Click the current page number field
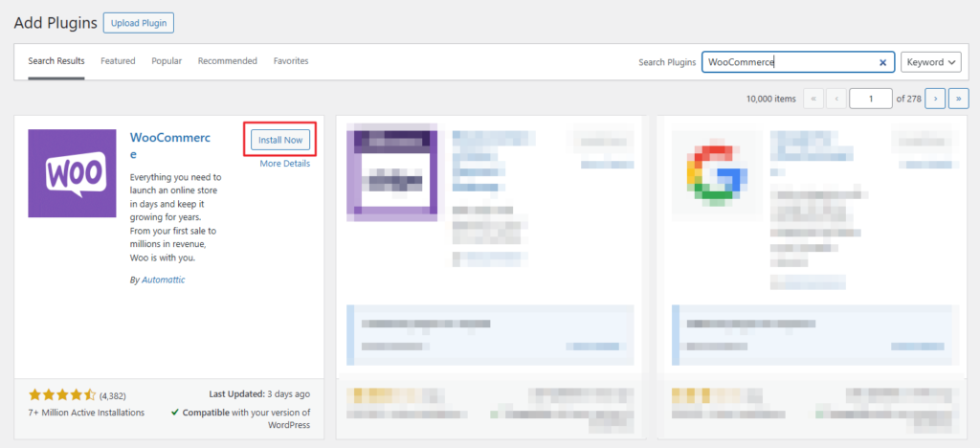Viewport: 980px width, 448px height. pyautogui.click(x=871, y=99)
